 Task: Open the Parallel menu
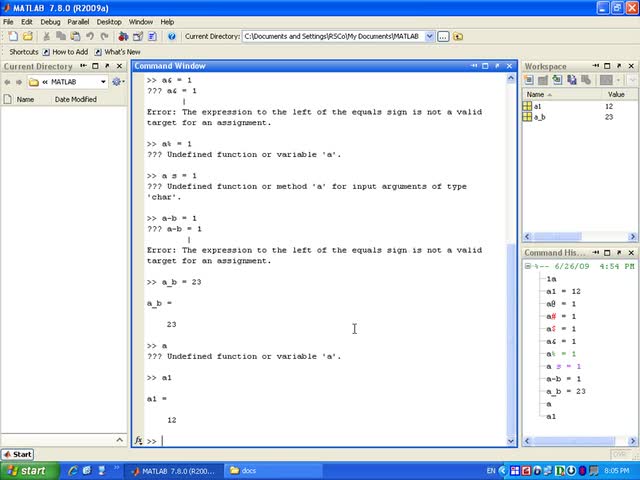pyautogui.click(x=78, y=22)
